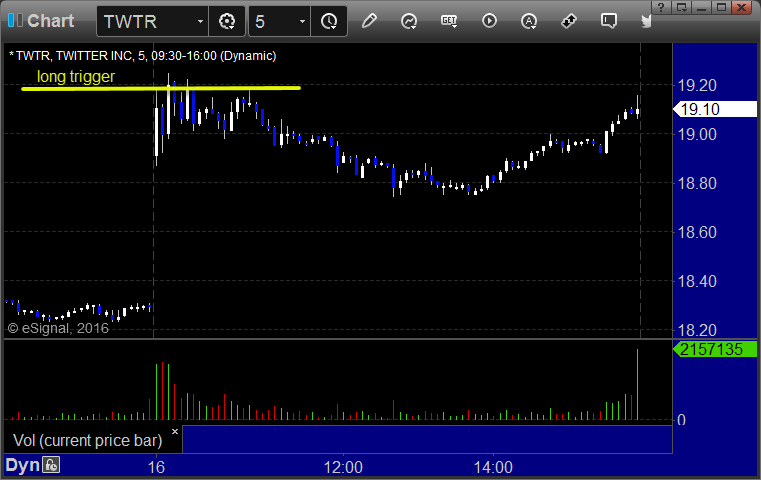Click the Twitter bird share icon
Viewport: 761px width, 480px height.
coord(646,21)
